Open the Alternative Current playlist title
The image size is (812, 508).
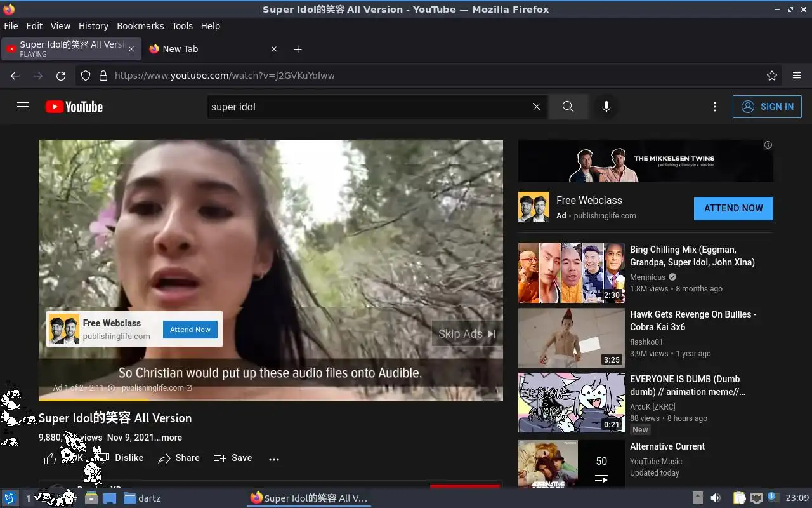pyautogui.click(x=667, y=446)
